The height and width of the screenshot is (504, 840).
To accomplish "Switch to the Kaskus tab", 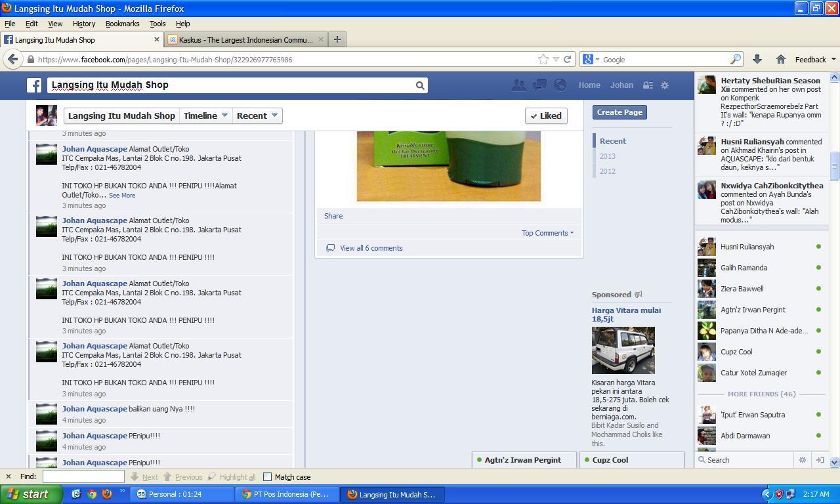I will point(245,39).
